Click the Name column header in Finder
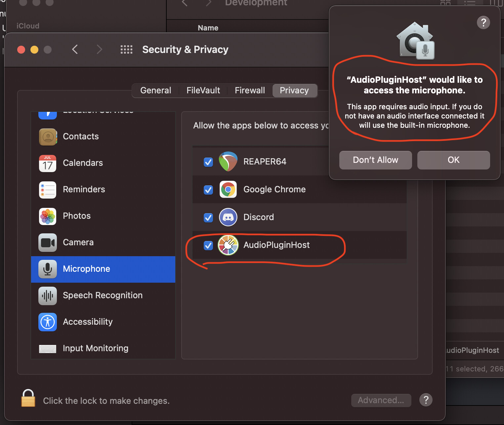 tap(208, 28)
